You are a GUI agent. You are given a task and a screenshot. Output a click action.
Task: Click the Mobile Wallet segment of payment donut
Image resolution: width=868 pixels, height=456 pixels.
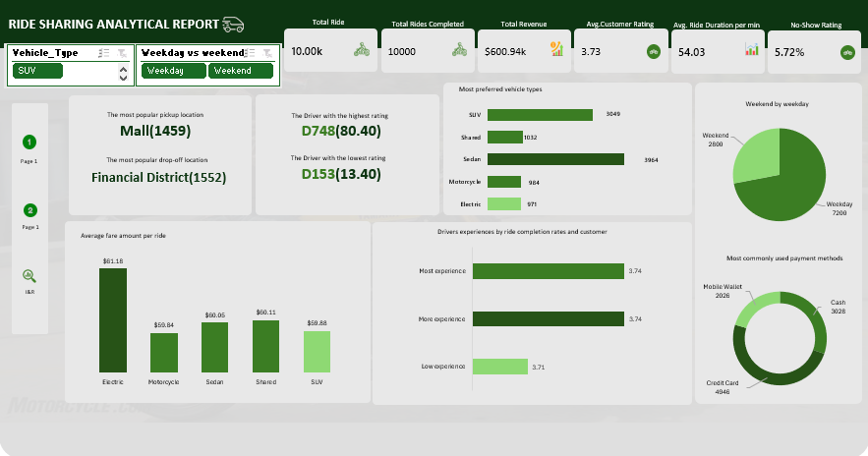click(x=754, y=308)
